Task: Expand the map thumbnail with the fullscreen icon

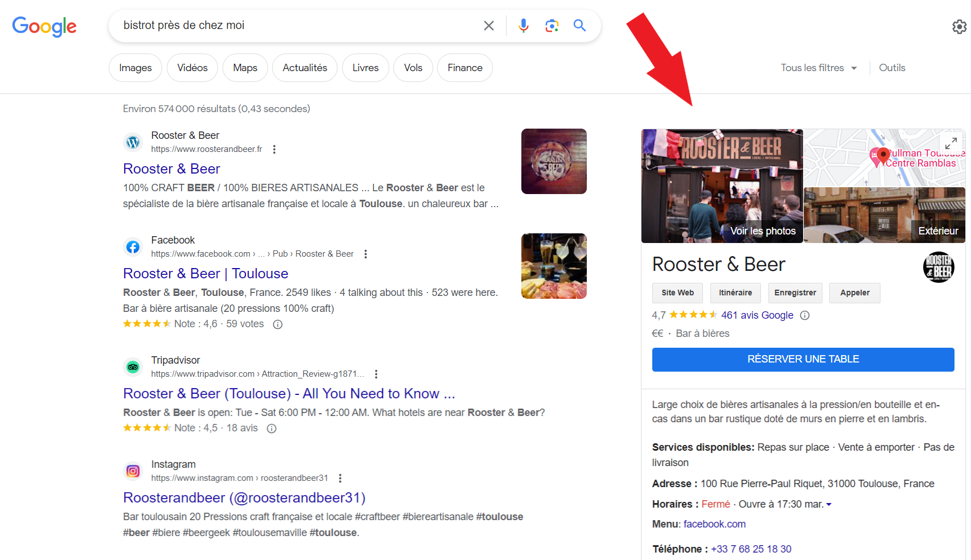Action: coord(951,143)
